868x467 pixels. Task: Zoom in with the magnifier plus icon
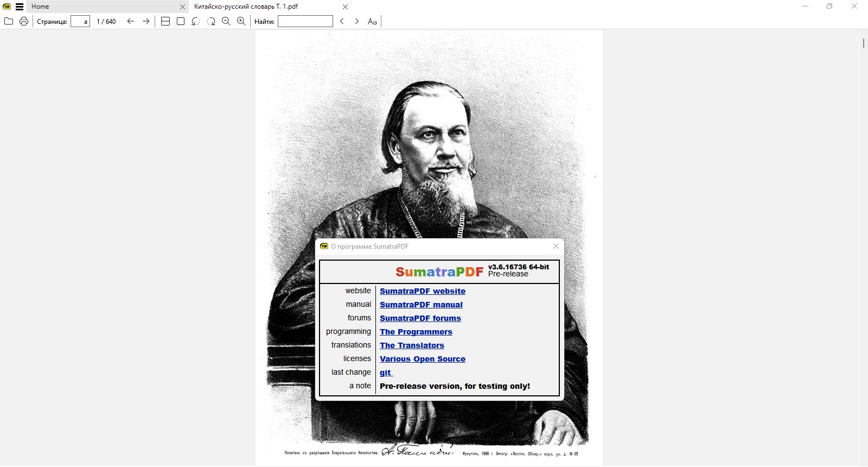tap(241, 21)
